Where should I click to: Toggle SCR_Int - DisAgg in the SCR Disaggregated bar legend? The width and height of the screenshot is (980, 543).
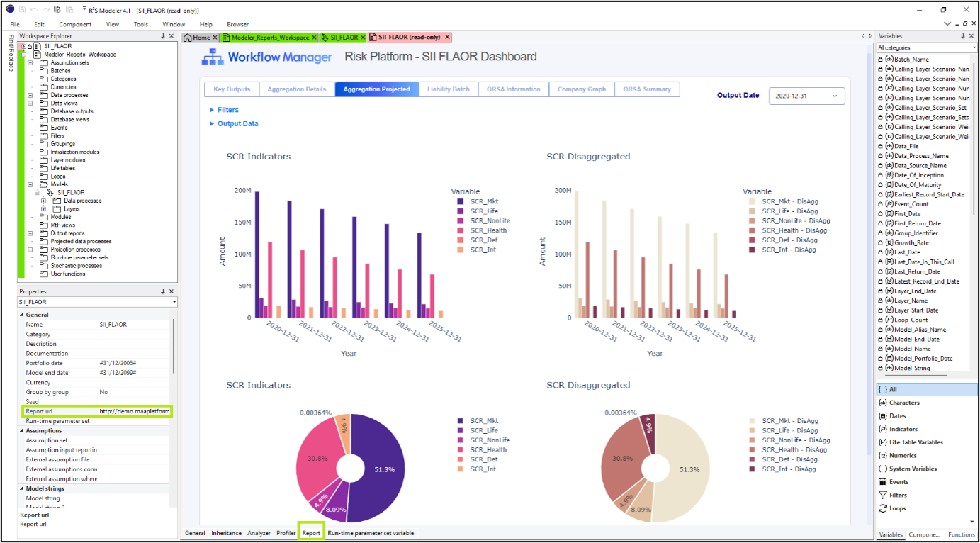783,250
